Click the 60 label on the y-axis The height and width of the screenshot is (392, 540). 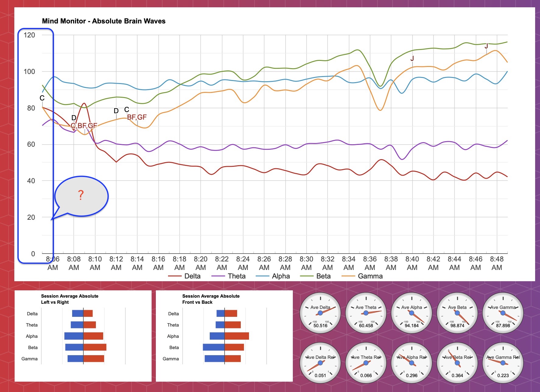tap(31, 144)
